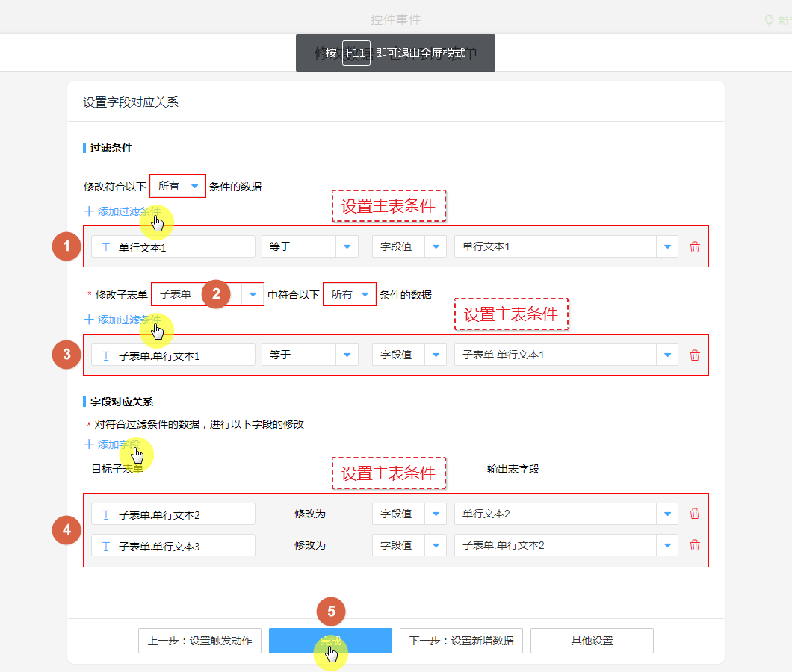Image resolution: width=792 pixels, height=672 pixels.
Task: Delete the 子表单.单行文本3 field mapping row
Action: [x=695, y=545]
